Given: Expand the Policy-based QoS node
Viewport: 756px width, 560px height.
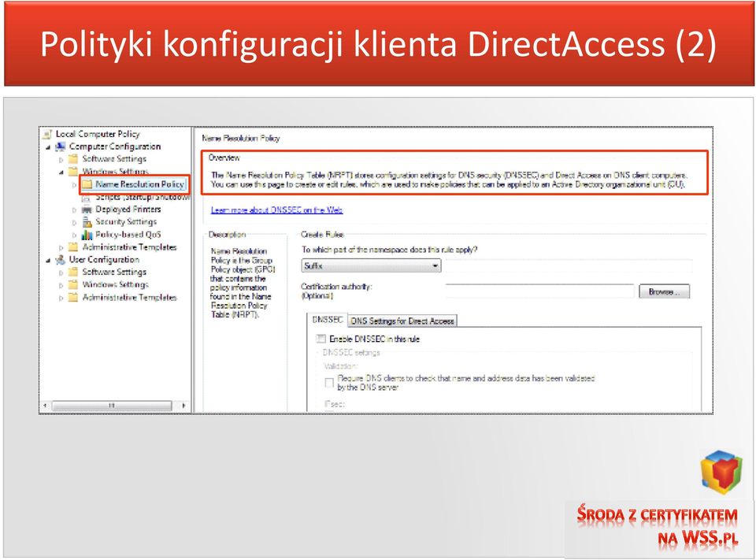Looking at the screenshot, I should [74, 235].
